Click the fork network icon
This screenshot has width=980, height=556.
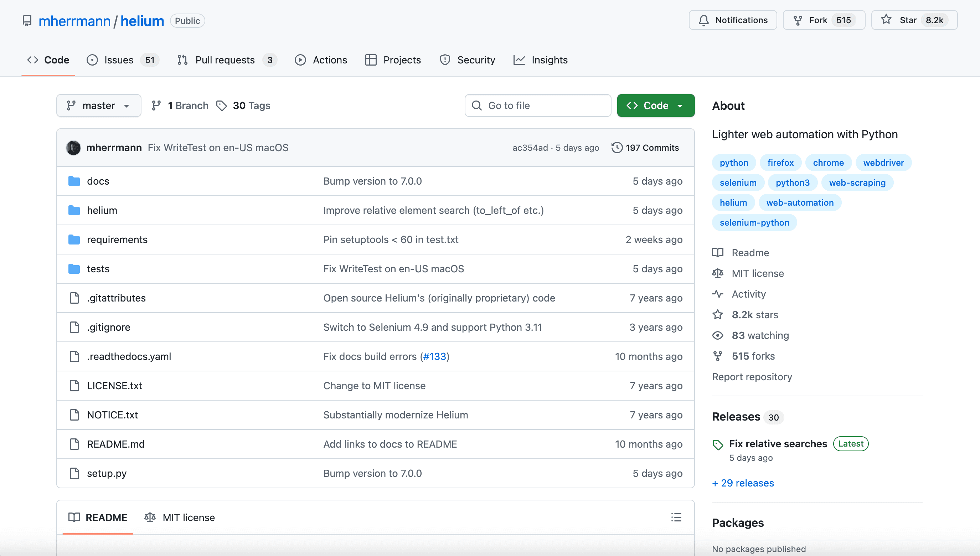pos(798,20)
